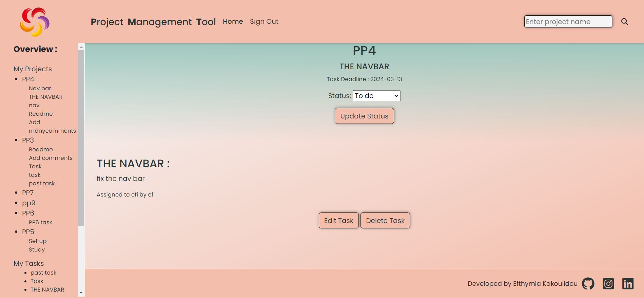This screenshot has width=644, height=298.
Task: Open project PP5 in the sidebar
Action: (28, 232)
